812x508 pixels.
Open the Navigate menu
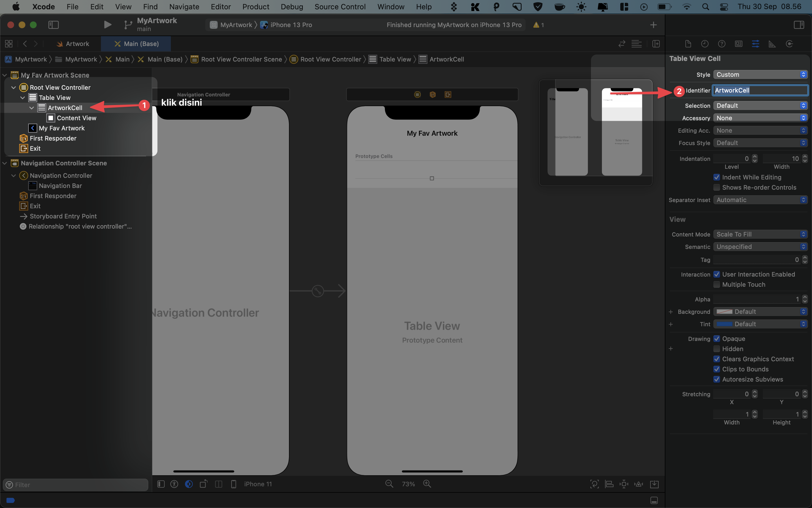point(184,7)
